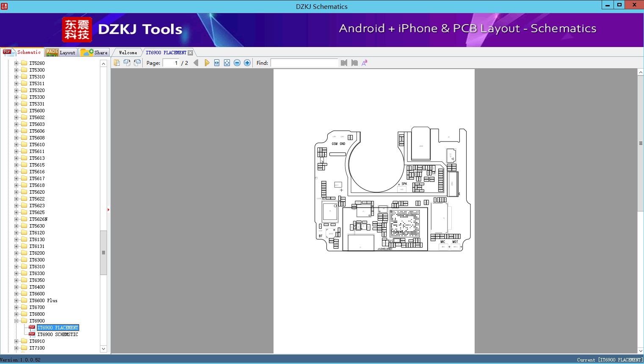Expand the IT7100 folder

point(17,348)
